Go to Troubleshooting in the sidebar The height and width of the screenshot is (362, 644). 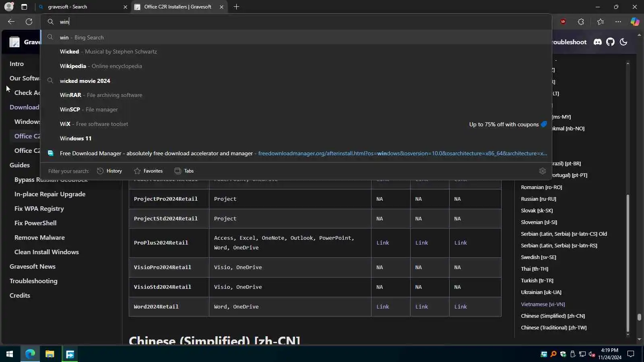33,281
